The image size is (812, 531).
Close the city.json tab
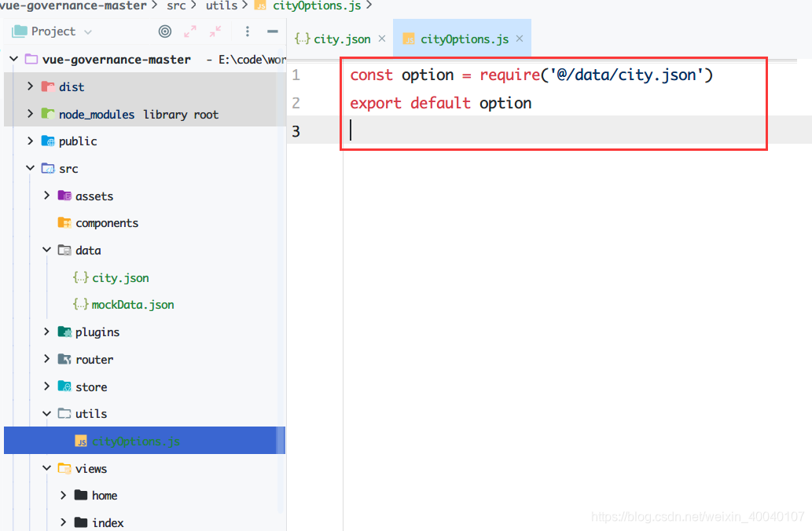coord(382,38)
